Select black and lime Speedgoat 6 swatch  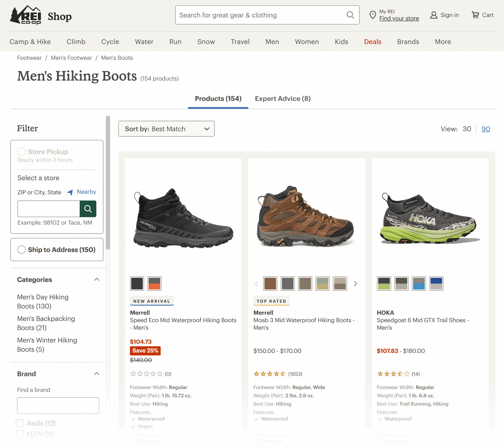coord(384,284)
